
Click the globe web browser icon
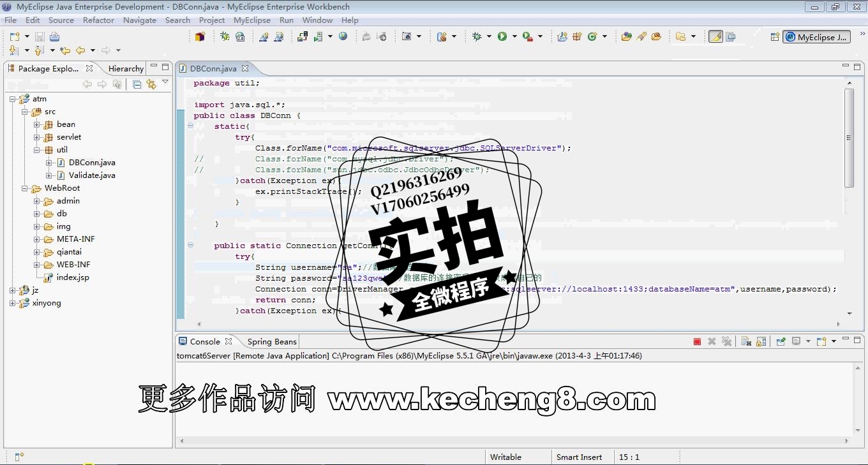click(343, 37)
